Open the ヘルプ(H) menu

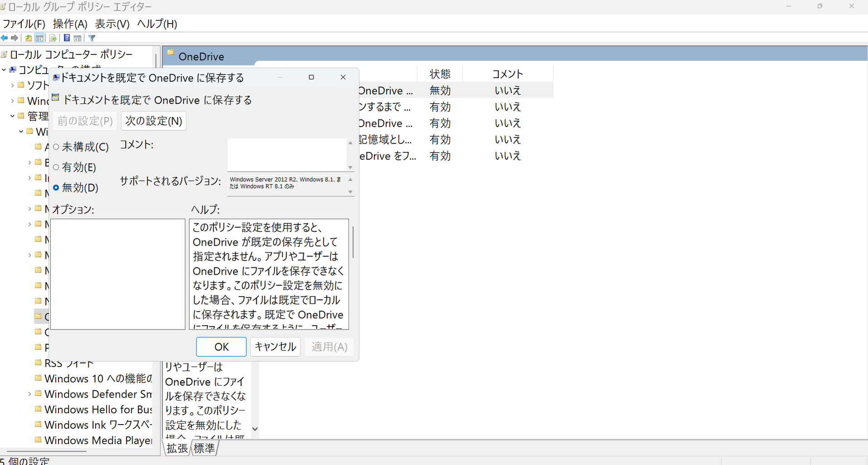[157, 24]
